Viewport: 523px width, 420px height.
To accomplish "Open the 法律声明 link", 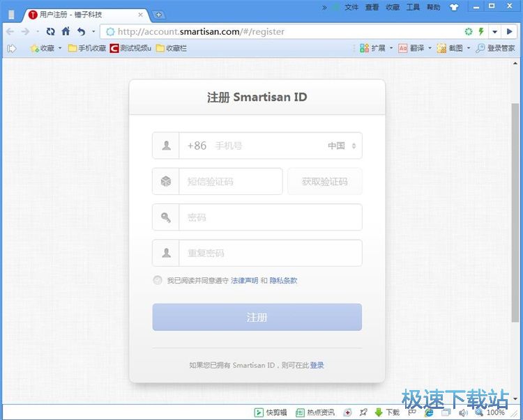I will coord(245,281).
